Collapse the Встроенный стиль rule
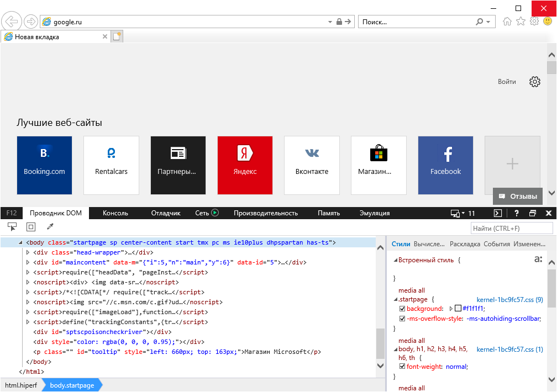 click(x=396, y=260)
